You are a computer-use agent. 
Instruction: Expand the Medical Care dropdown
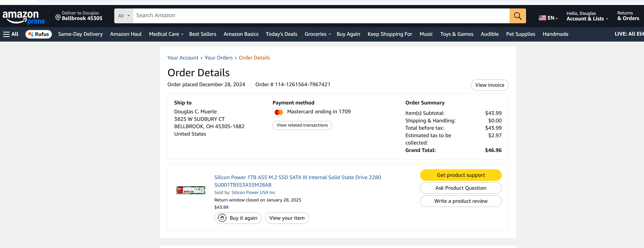click(166, 34)
